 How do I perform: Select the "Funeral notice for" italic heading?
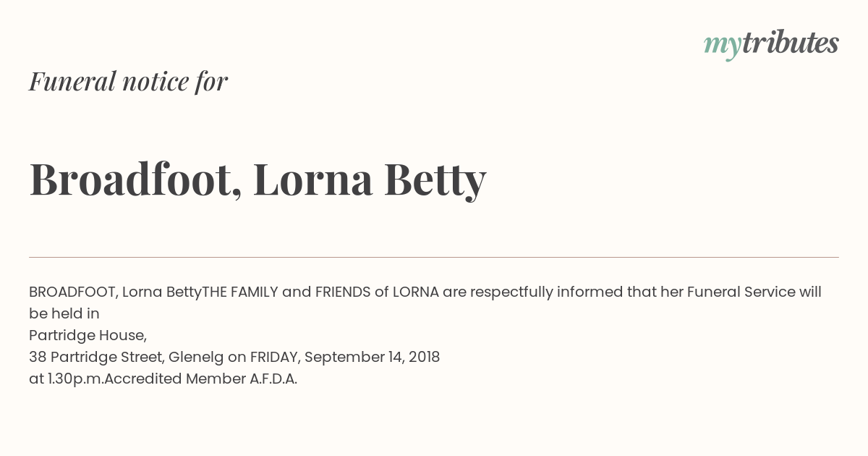pyautogui.click(x=129, y=81)
